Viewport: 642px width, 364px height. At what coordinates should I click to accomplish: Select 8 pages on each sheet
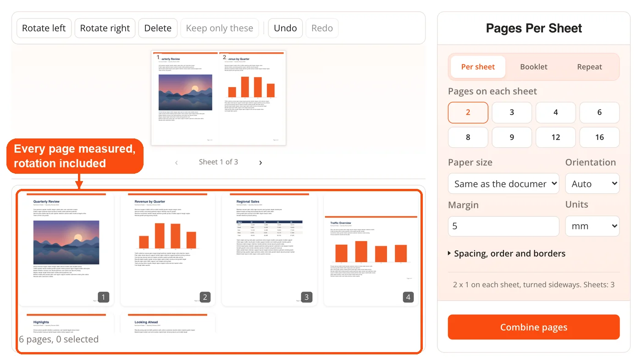468,137
